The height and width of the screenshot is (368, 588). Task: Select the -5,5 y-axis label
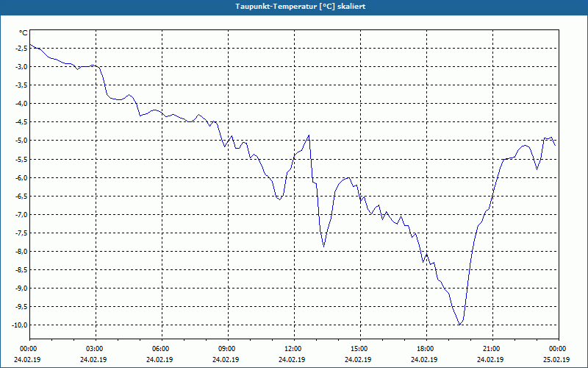pos(21,159)
